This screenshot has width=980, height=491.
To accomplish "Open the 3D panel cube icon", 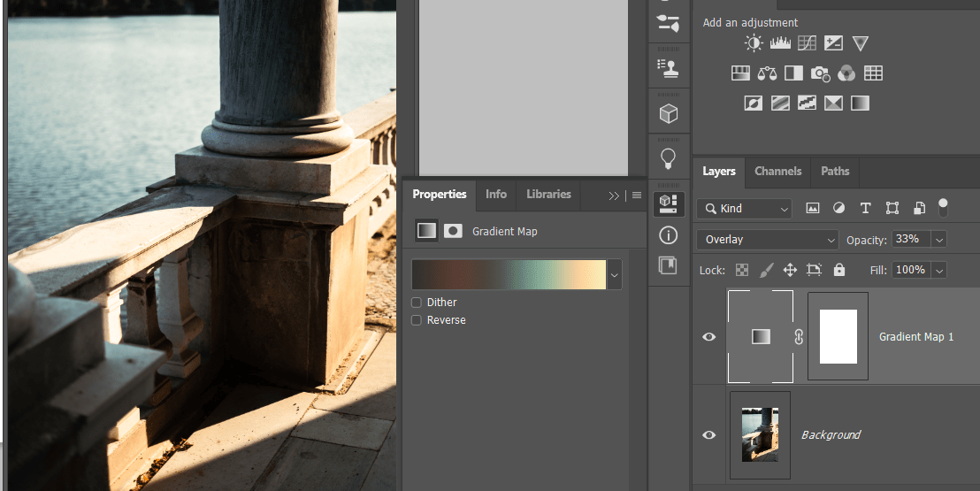I will pyautogui.click(x=669, y=113).
